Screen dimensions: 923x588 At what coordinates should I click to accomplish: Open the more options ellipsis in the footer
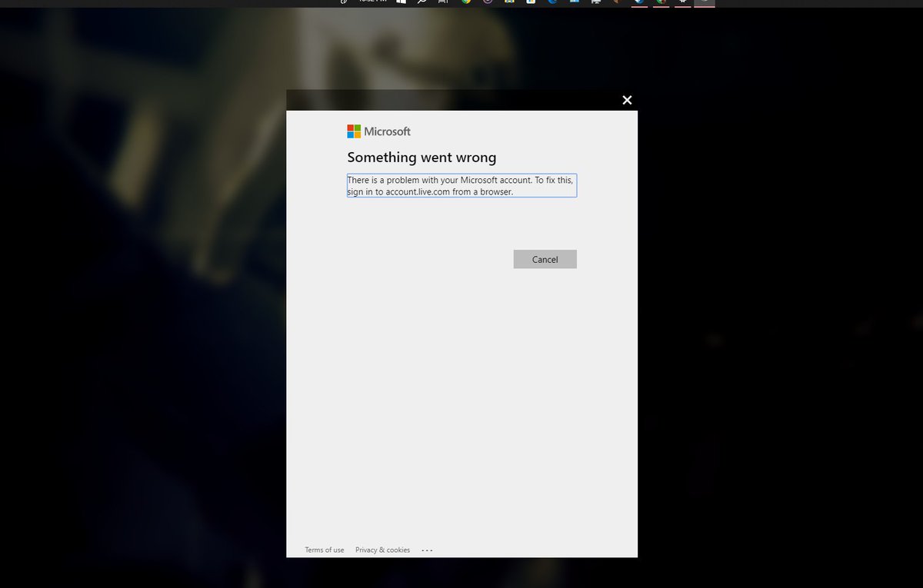click(x=427, y=550)
